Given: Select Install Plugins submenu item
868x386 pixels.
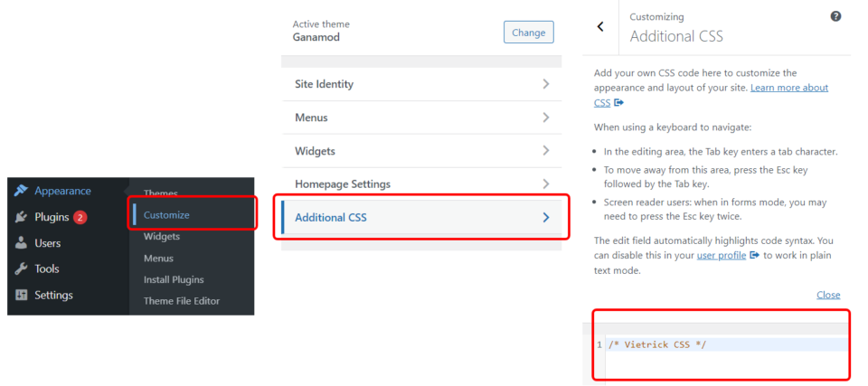Looking at the screenshot, I should (x=174, y=279).
